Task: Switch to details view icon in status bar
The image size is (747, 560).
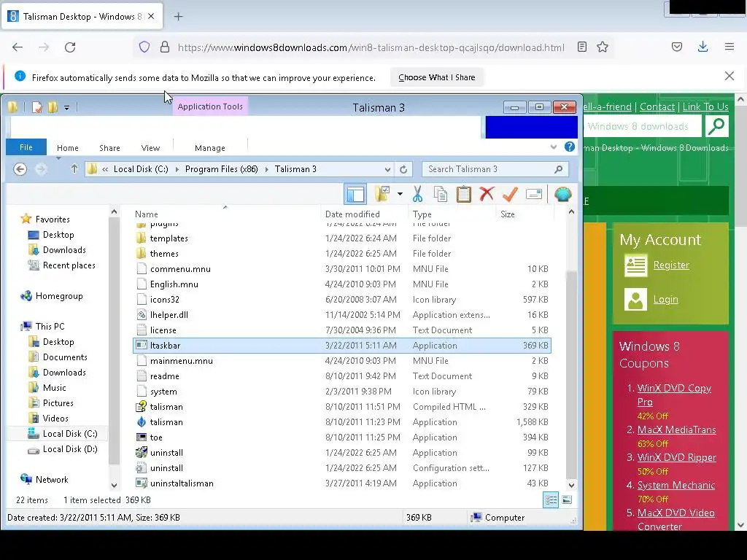Action: (x=551, y=499)
